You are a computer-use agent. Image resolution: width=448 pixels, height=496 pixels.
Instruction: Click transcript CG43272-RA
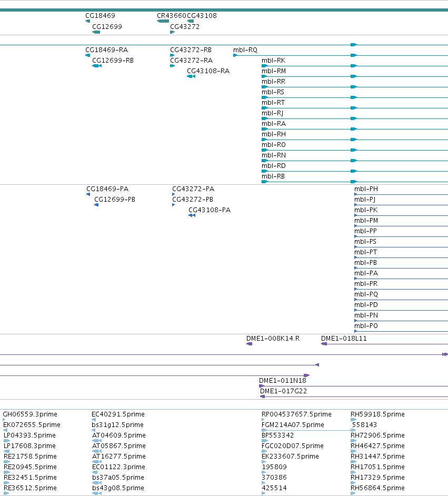191,61
